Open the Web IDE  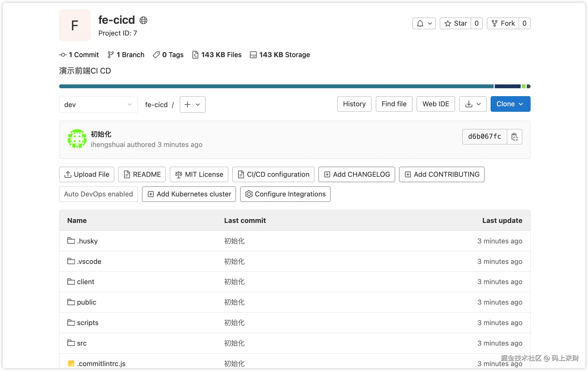(435, 104)
